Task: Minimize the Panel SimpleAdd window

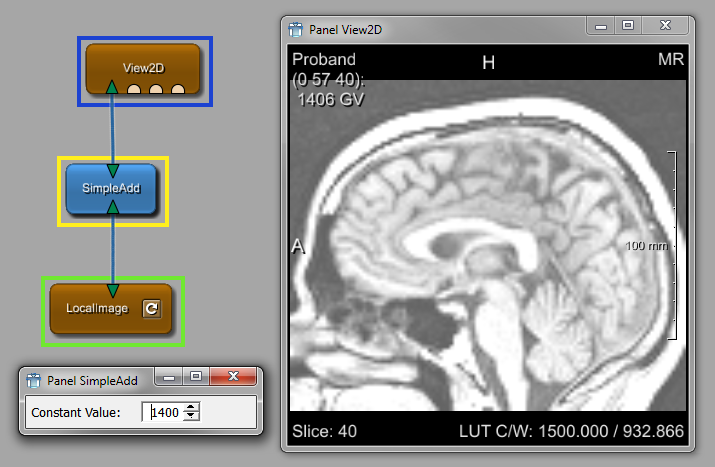Action: 171,377
